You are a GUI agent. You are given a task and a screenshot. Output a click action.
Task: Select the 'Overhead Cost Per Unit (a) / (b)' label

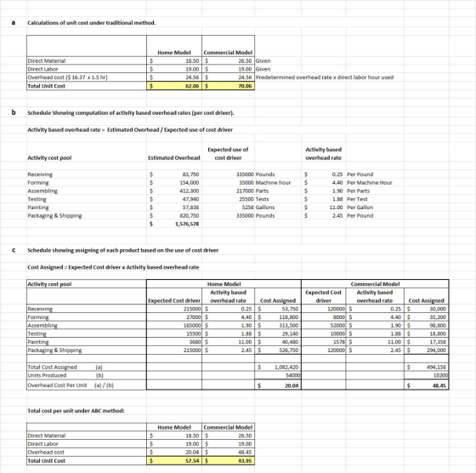[71, 385]
